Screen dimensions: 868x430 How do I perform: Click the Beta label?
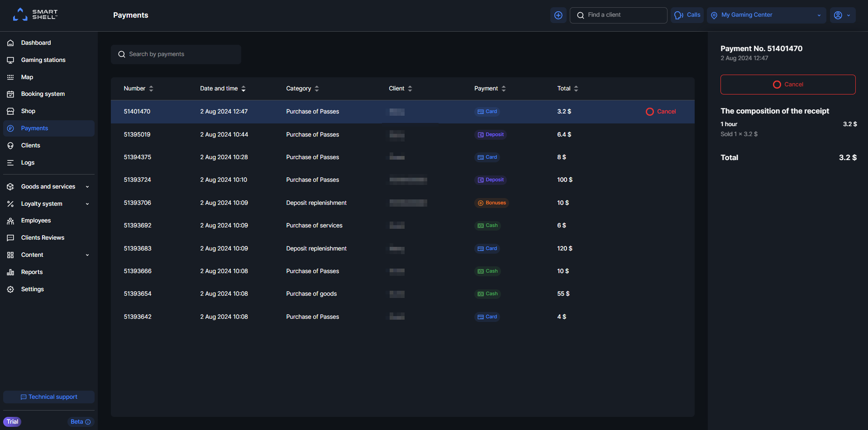[x=76, y=422]
